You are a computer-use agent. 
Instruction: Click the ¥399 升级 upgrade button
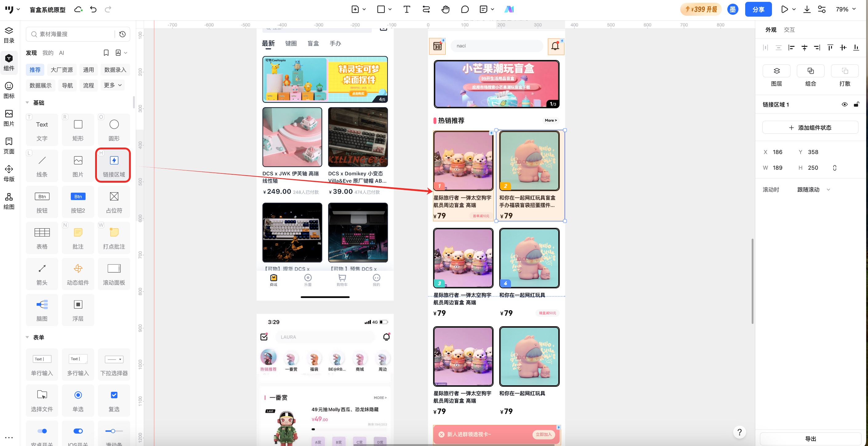pyautogui.click(x=701, y=10)
